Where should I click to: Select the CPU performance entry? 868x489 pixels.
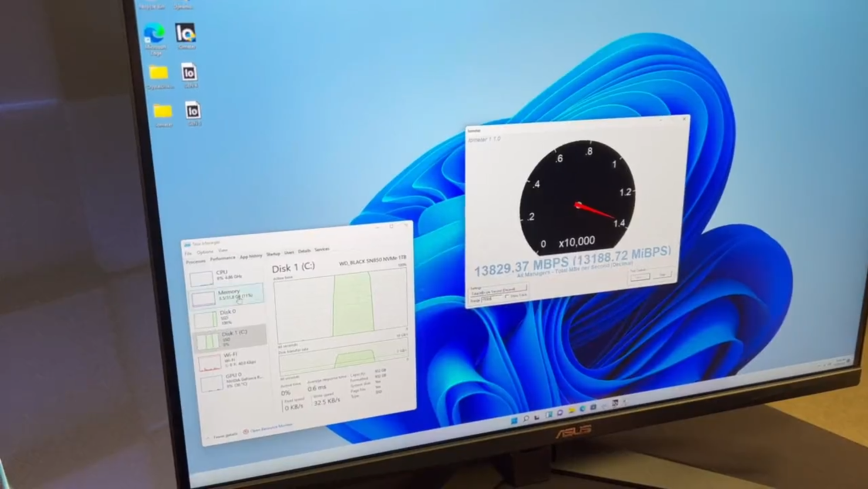222,275
